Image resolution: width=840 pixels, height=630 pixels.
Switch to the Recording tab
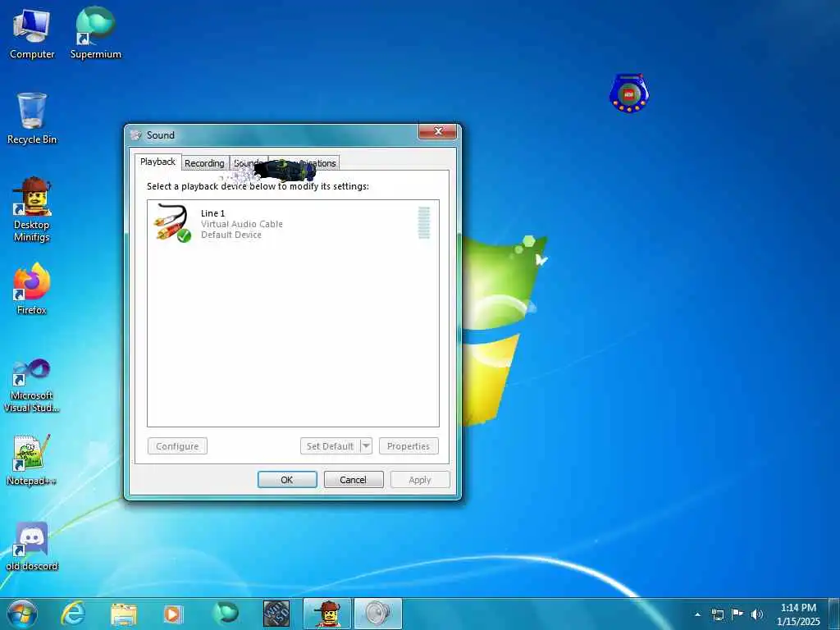pos(204,163)
